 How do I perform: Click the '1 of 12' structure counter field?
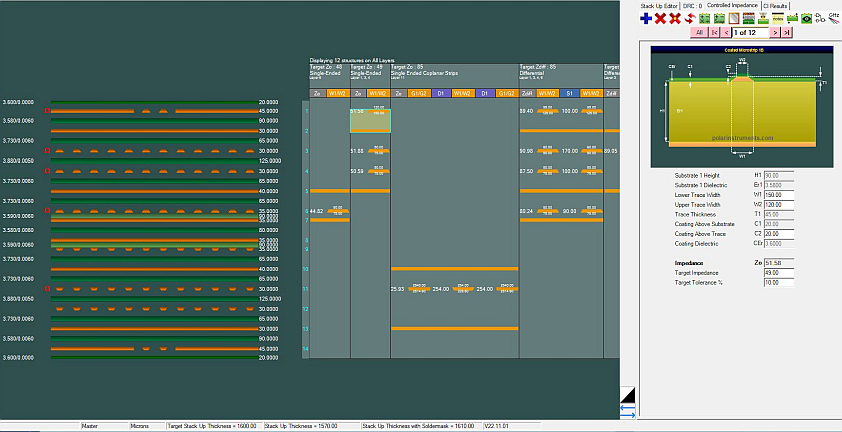point(750,33)
